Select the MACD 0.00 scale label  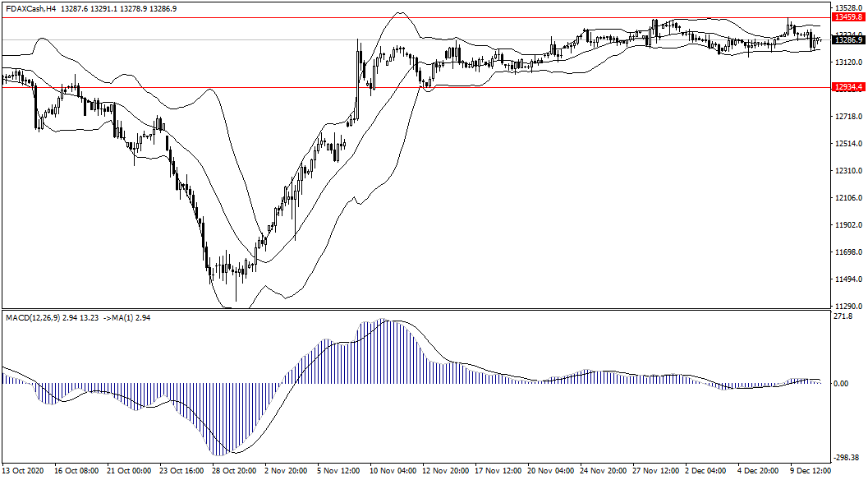842,383
